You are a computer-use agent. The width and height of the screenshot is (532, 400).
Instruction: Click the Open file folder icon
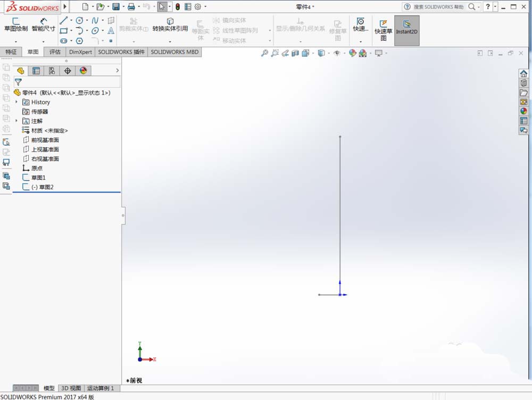click(100, 6)
